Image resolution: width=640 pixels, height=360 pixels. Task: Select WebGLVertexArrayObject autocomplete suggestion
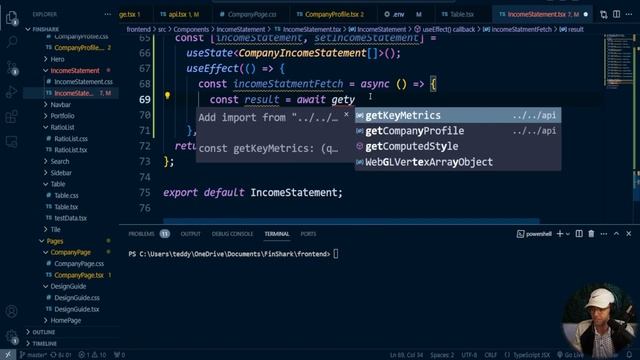458,162
